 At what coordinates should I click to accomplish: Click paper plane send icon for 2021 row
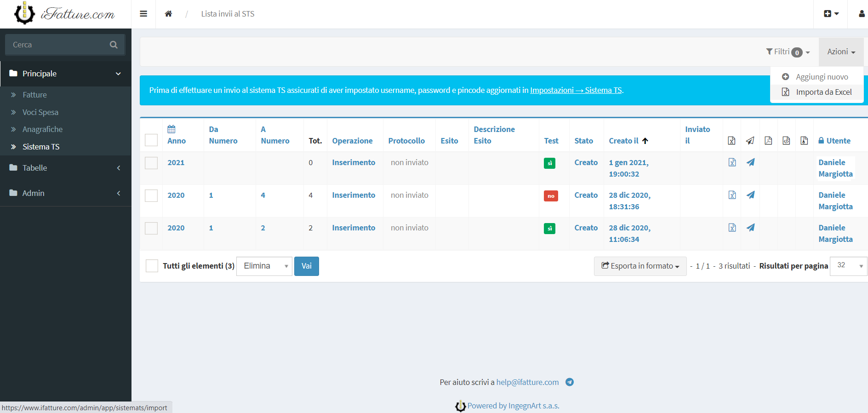point(750,162)
